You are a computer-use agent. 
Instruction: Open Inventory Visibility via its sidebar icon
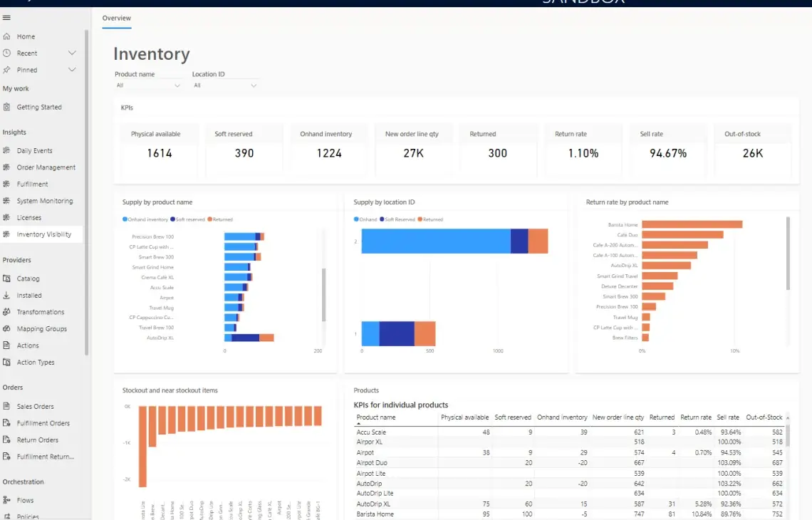tap(6, 234)
